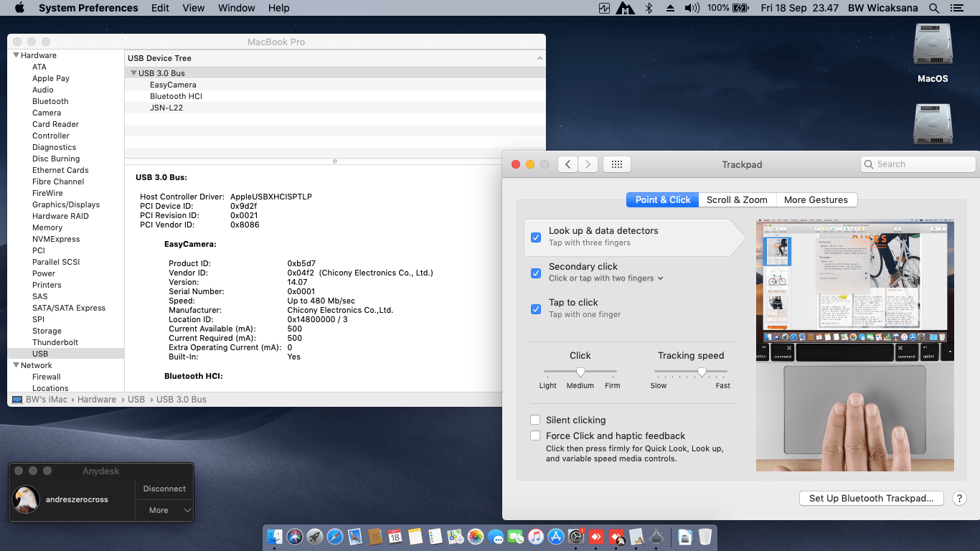Click the Trackpad help question mark button
Viewport: 980px width, 551px height.
[x=958, y=499]
